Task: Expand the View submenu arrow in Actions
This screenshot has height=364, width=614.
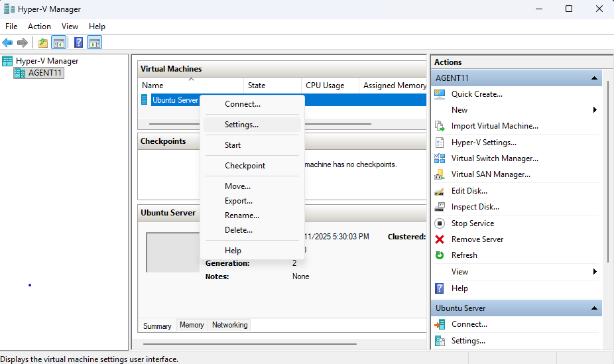Action: tap(595, 272)
